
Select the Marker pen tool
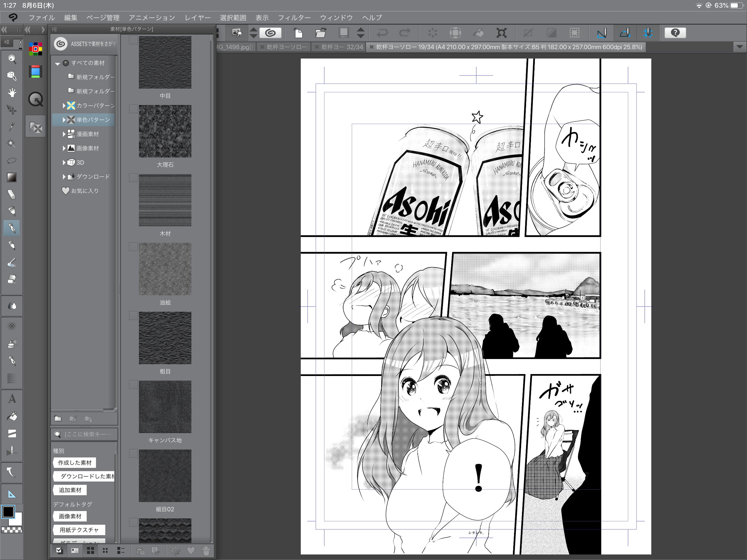(x=12, y=211)
